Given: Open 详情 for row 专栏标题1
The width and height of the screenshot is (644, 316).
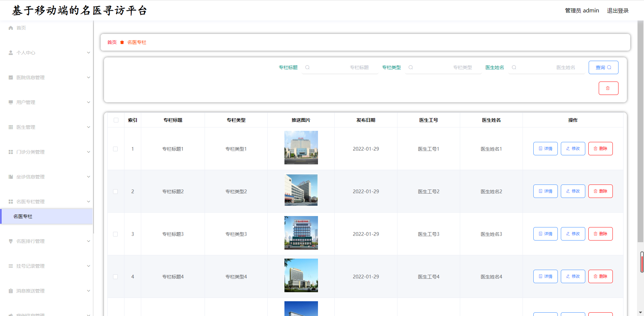Looking at the screenshot, I should click(x=545, y=149).
